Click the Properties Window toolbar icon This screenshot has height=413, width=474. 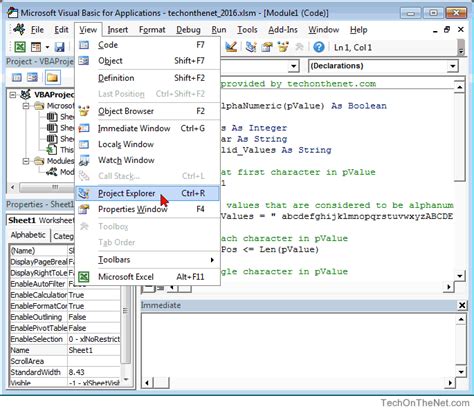pyautogui.click(x=267, y=47)
